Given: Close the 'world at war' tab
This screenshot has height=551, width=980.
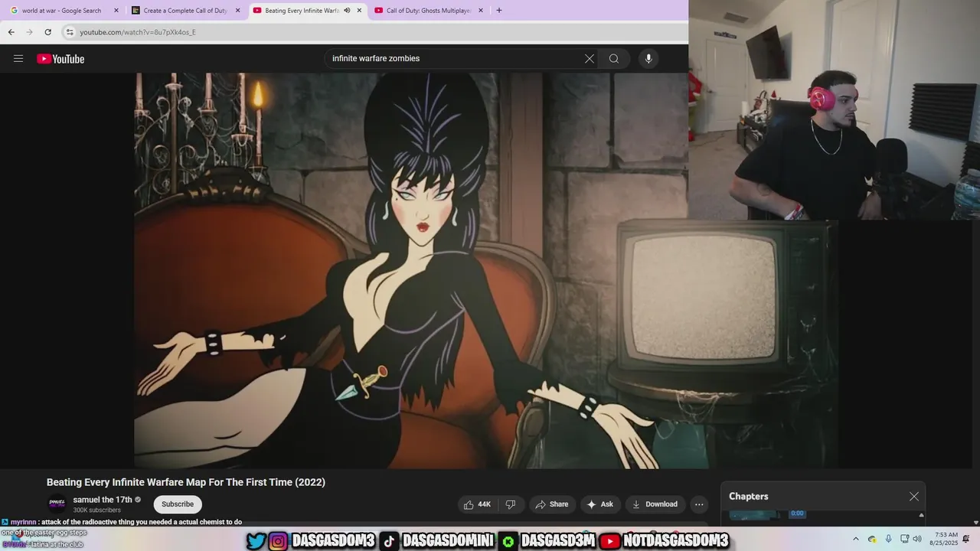Looking at the screenshot, I should [x=116, y=11].
